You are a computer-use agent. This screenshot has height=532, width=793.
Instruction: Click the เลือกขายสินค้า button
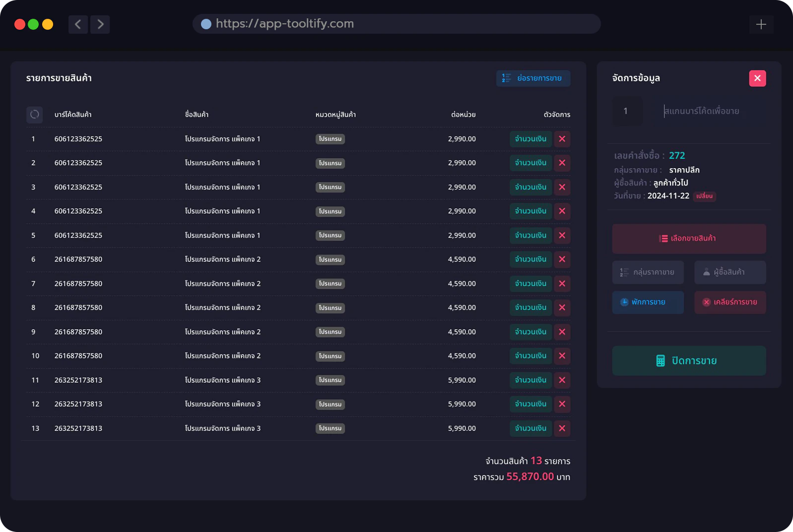[x=689, y=238]
